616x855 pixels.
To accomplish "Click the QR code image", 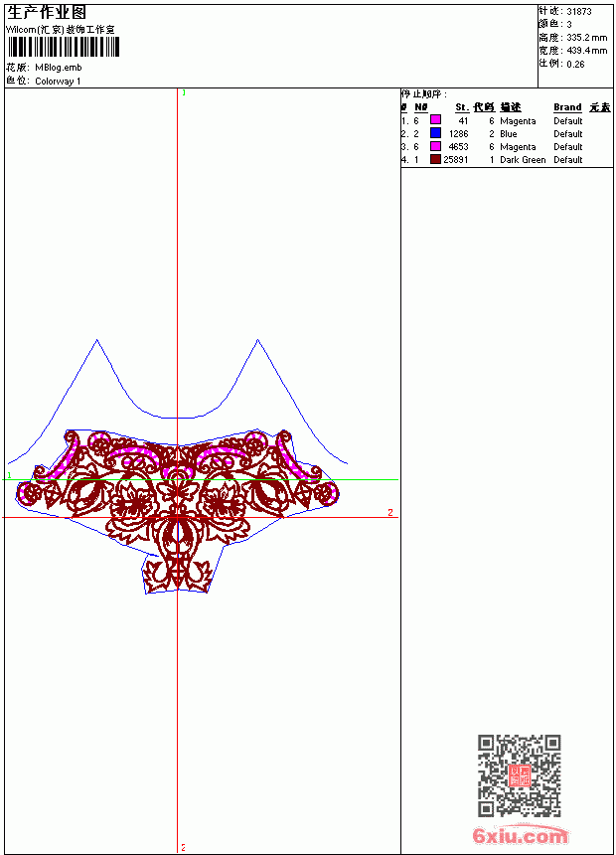I will tap(520, 774).
